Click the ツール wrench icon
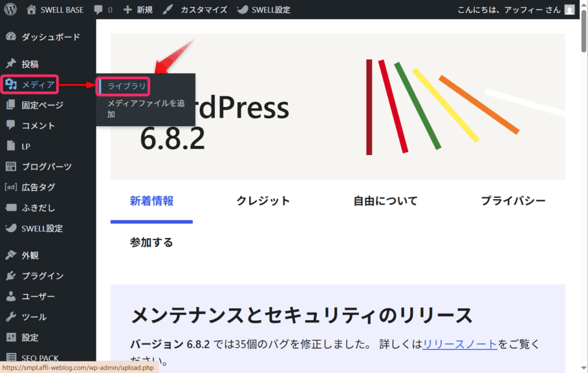This screenshot has width=588, height=373. [11, 317]
